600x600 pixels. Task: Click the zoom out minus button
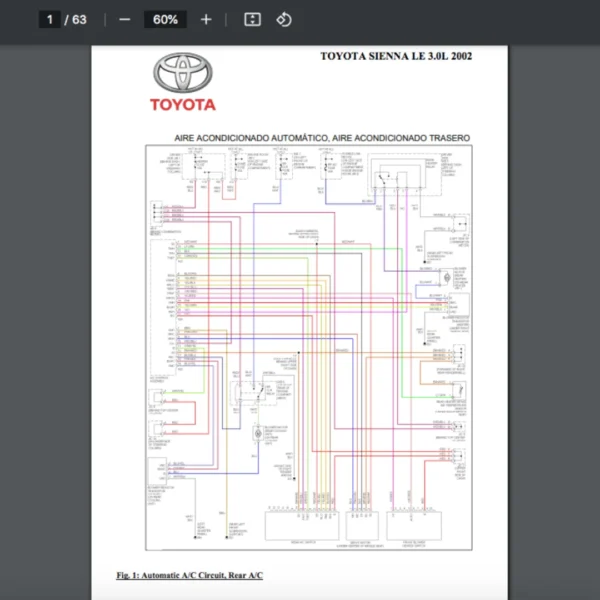pos(124,20)
